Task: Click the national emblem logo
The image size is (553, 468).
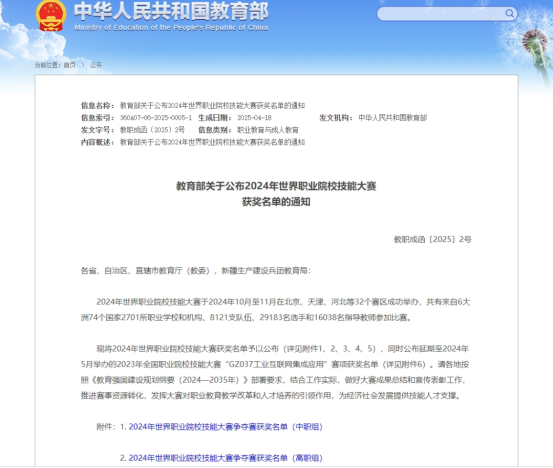Action: pyautogui.click(x=51, y=15)
